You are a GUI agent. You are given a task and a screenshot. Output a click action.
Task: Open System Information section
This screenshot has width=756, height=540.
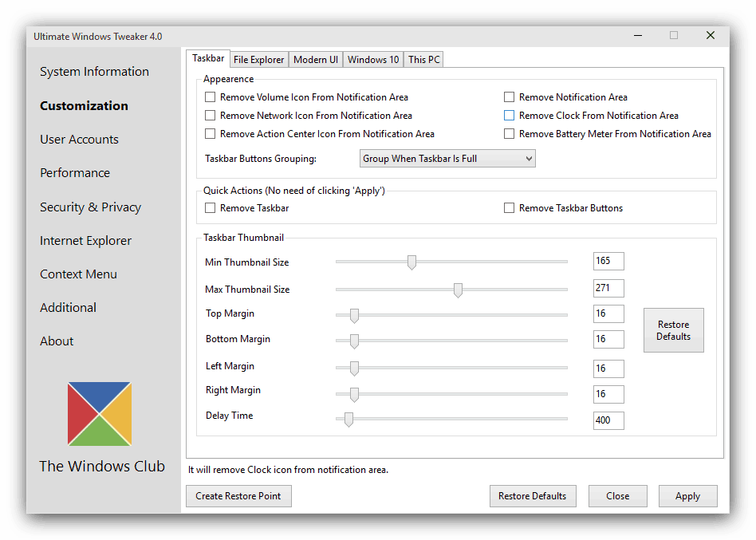pos(94,72)
